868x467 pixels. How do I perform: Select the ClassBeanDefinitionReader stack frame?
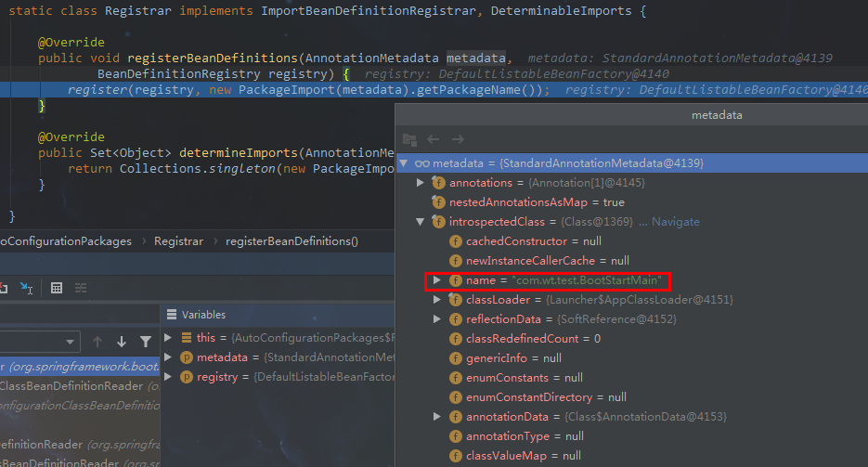[80, 386]
